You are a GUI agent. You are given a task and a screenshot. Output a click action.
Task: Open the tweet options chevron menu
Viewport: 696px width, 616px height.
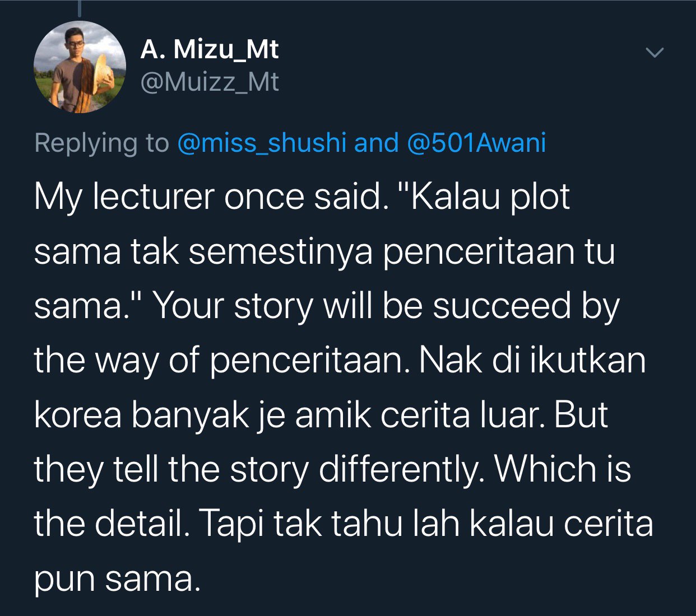click(654, 53)
